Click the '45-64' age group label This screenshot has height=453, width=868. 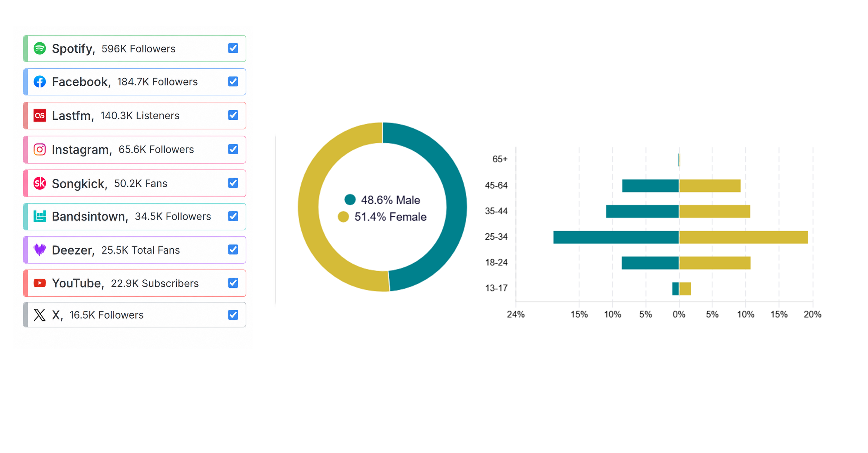click(x=496, y=186)
